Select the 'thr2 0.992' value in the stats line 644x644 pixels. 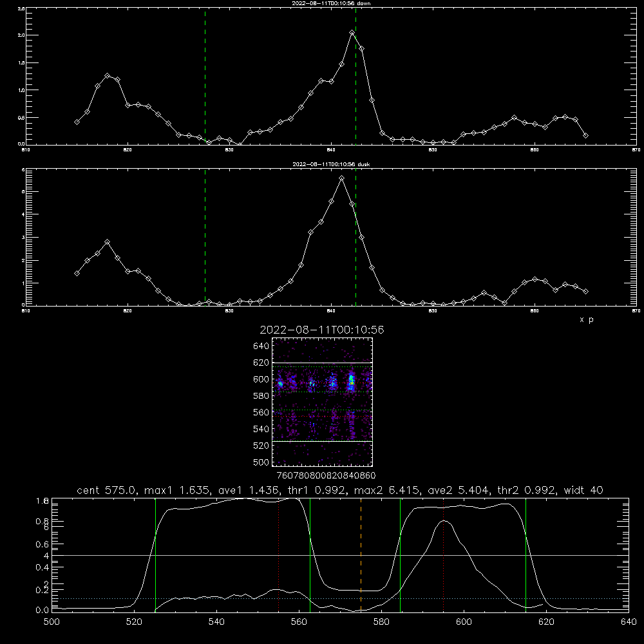525,490
